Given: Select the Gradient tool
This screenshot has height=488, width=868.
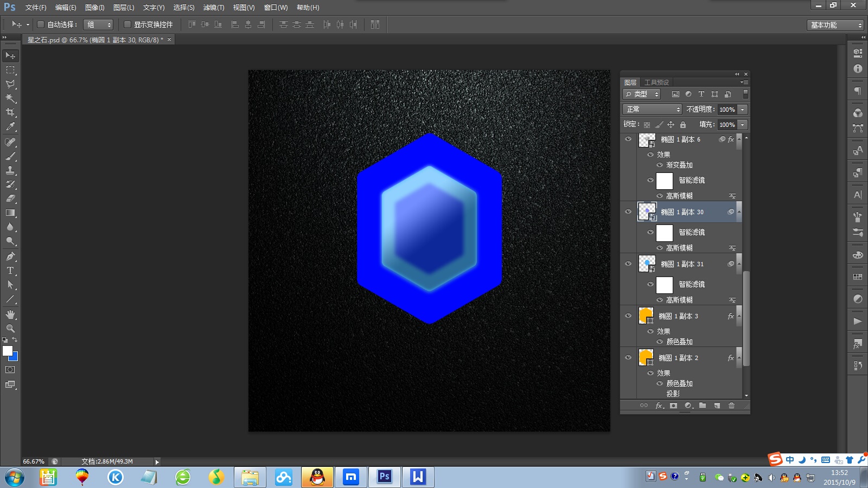Looking at the screenshot, I should click(x=10, y=213).
